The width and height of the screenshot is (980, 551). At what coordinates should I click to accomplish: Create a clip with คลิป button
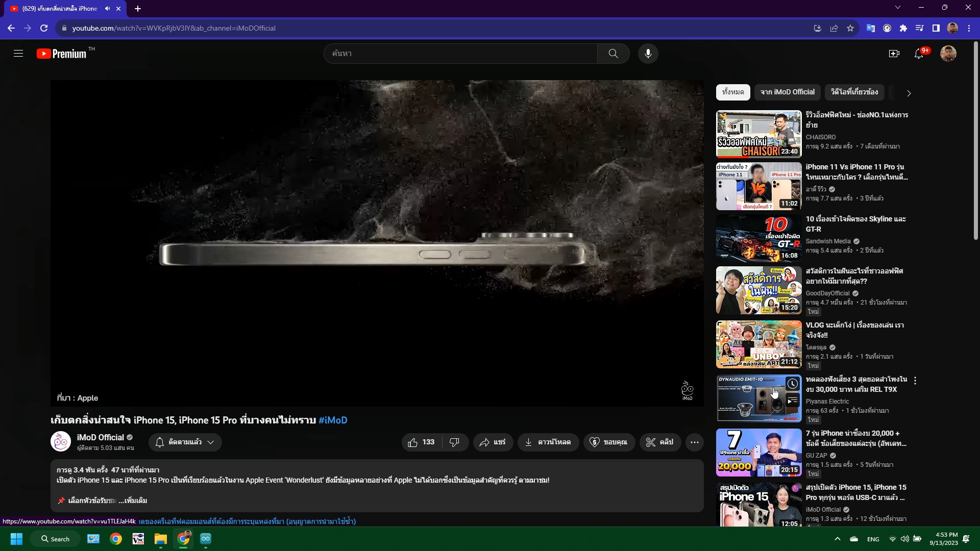tap(660, 442)
